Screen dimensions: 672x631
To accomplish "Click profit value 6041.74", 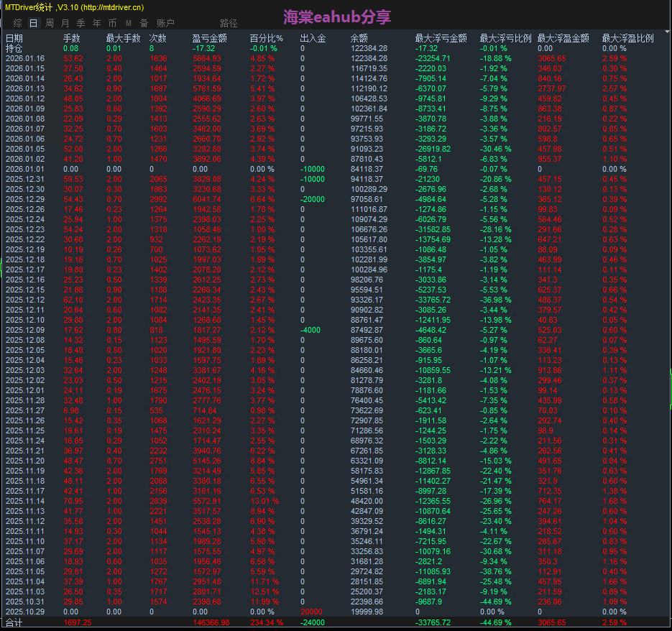I will coord(207,199).
